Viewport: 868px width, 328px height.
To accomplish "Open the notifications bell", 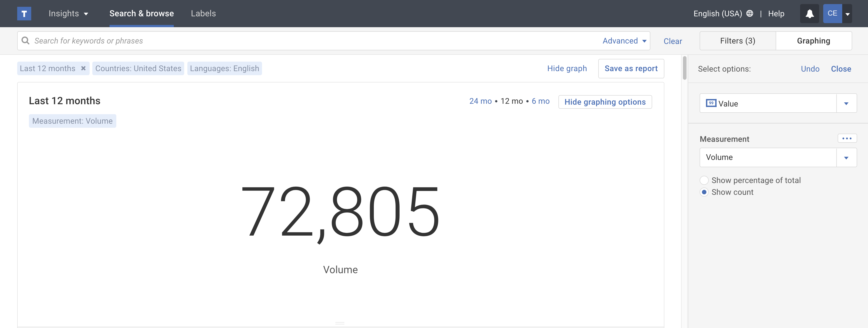I will click(809, 14).
